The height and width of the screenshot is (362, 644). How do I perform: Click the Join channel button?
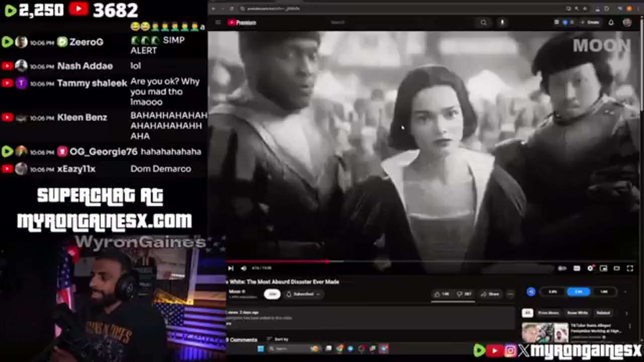click(272, 294)
